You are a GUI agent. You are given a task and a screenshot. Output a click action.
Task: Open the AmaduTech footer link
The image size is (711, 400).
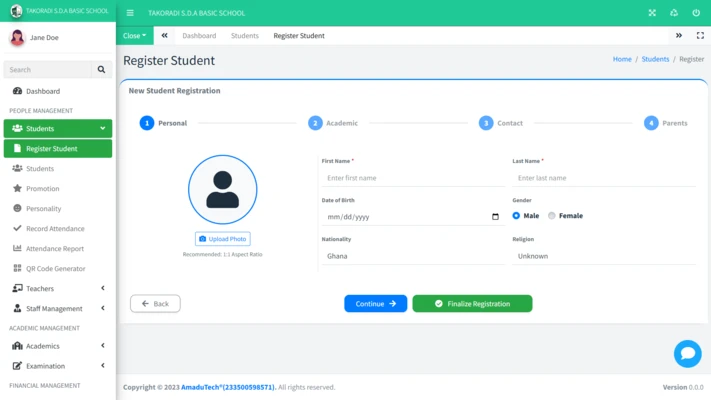(x=228, y=387)
